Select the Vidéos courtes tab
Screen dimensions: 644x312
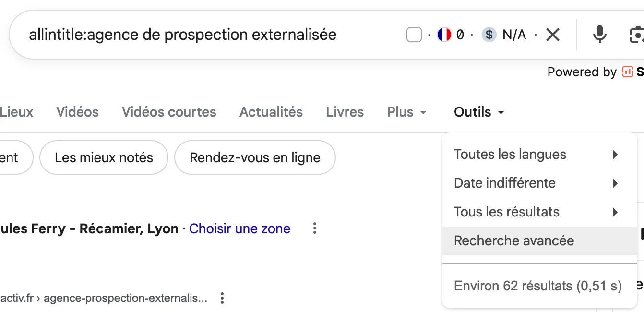168,112
